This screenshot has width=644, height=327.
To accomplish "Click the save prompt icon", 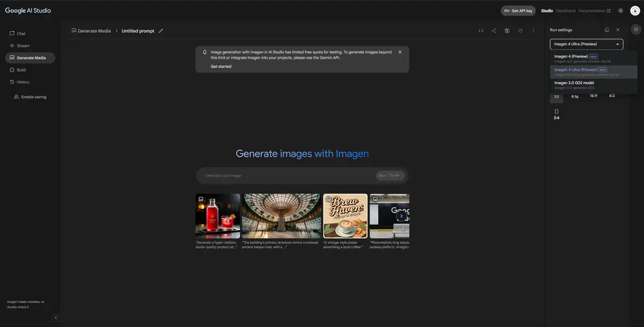I will pyautogui.click(x=507, y=31).
